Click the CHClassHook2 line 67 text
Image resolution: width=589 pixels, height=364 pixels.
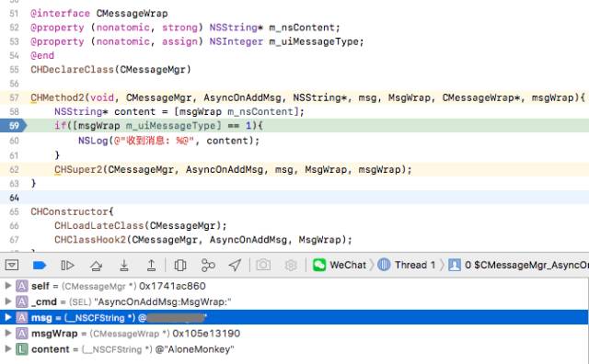[202, 239]
